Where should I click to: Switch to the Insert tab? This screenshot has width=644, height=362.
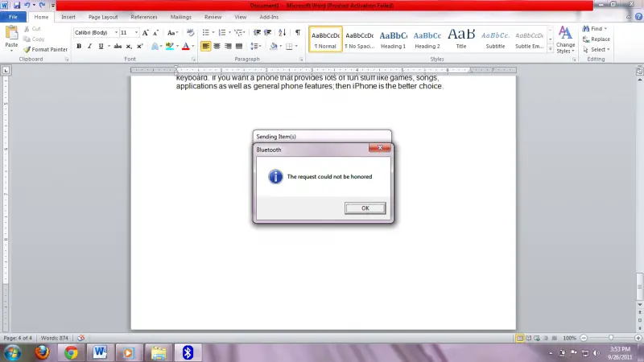pyautogui.click(x=68, y=17)
